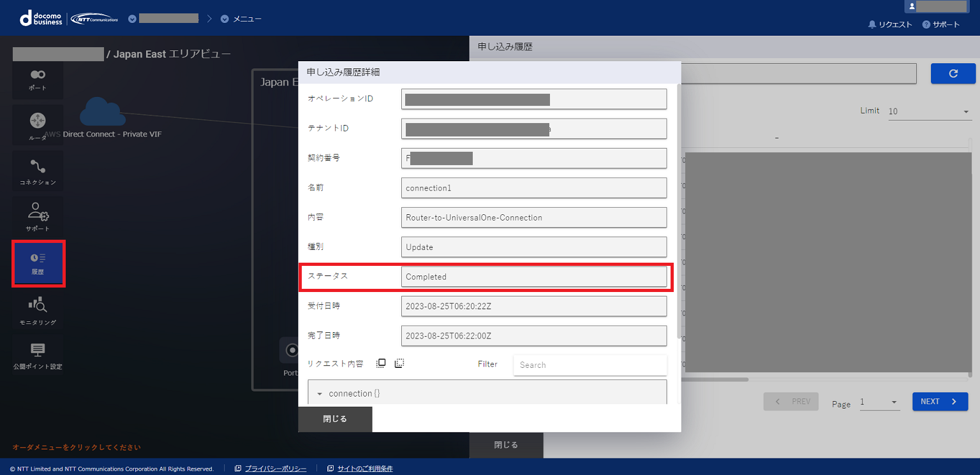Image resolution: width=980 pixels, height=475 pixels.
Task: Open the リクエスト menu in header
Action: [890, 24]
